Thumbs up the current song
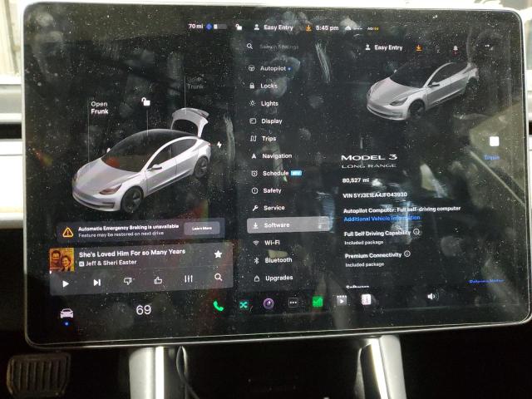Screen dimensions: 532x399 158,280
